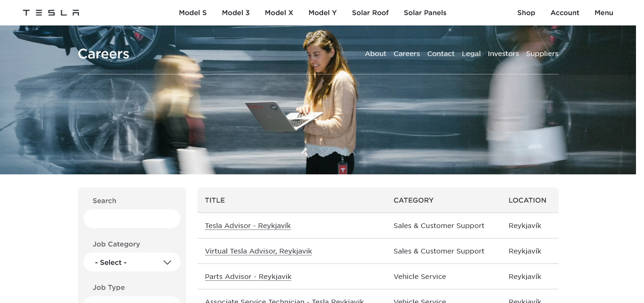The width and height of the screenshot is (644, 303).
Task: Open Solar Roof navigation item
Action: [x=370, y=13]
